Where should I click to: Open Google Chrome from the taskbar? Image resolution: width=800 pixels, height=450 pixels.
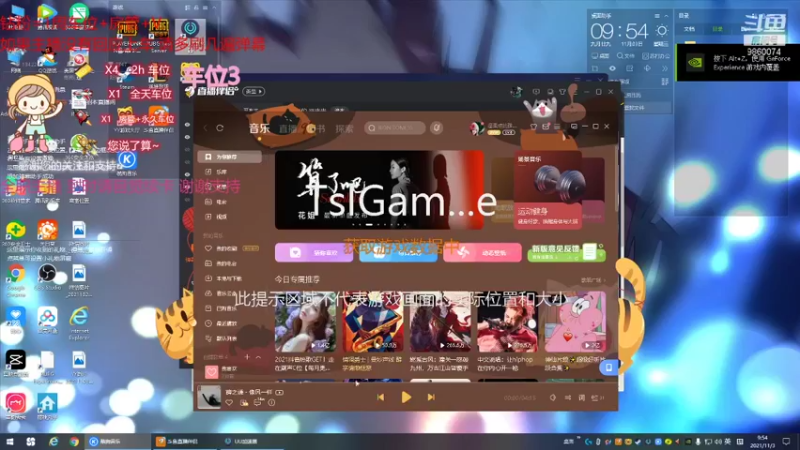pyautogui.click(x=74, y=441)
